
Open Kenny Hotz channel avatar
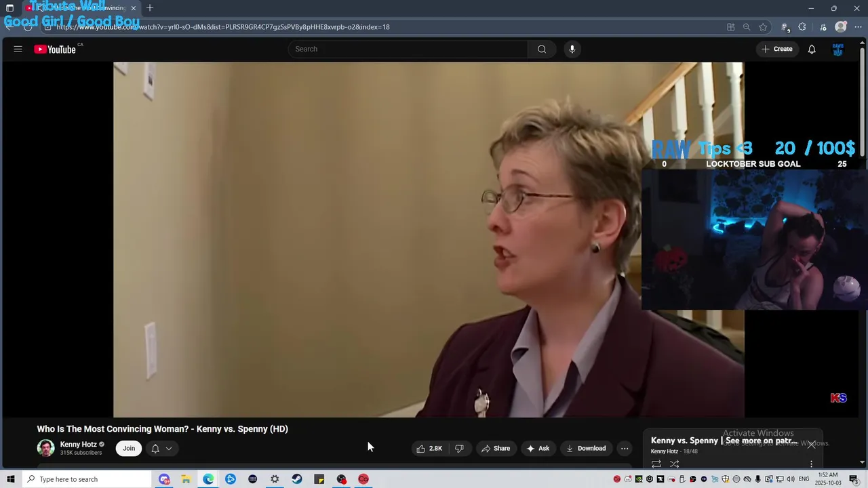tap(45, 448)
